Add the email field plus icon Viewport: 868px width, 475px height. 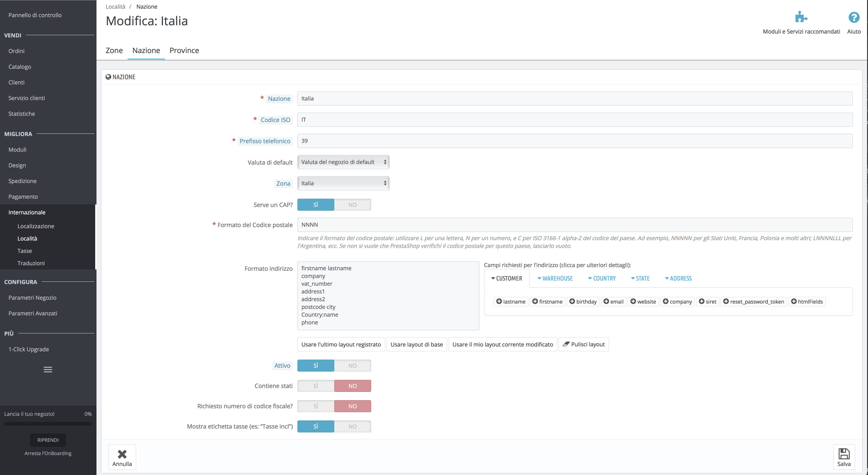click(606, 301)
